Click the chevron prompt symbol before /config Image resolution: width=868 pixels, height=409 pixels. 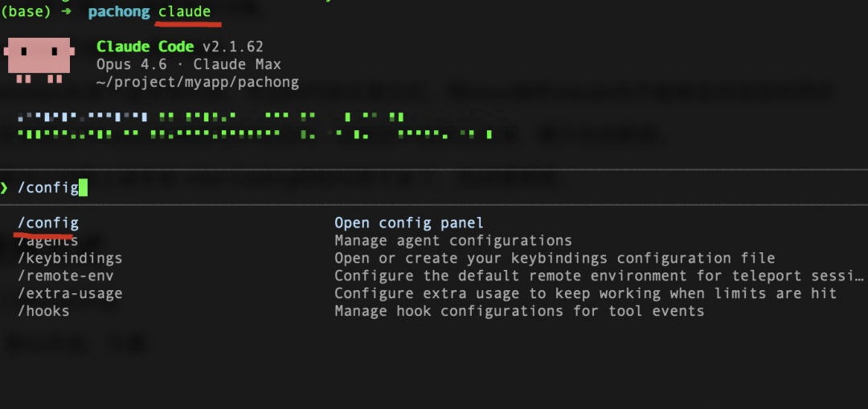point(5,188)
